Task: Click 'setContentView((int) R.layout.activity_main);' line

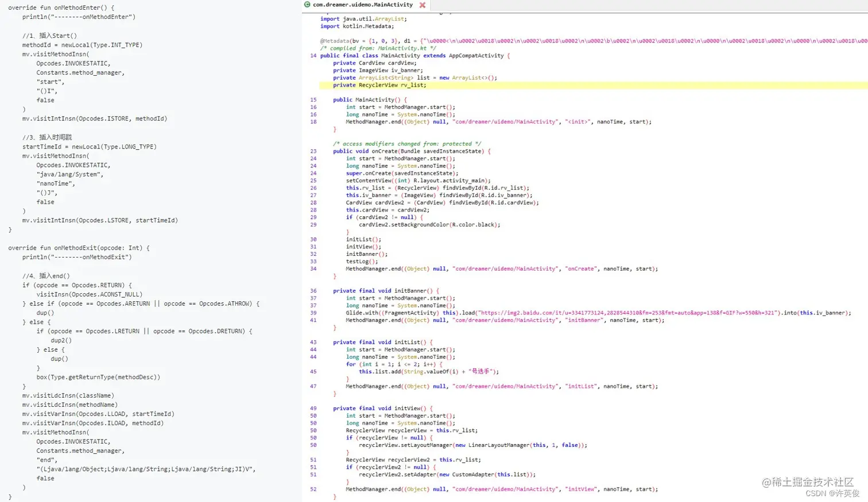Action: (x=418, y=181)
